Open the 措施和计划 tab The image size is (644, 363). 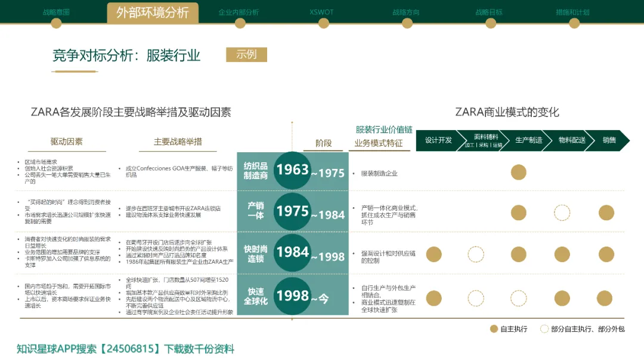tap(572, 13)
